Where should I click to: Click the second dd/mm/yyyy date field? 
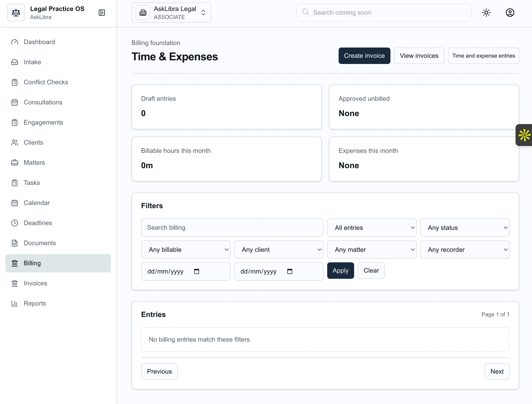tap(279, 272)
